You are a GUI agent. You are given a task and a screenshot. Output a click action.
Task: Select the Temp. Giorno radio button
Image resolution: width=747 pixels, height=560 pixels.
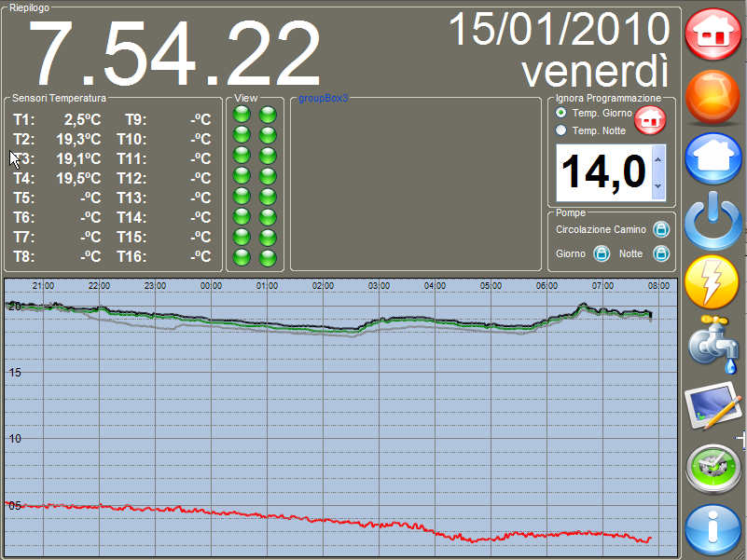tap(560, 113)
